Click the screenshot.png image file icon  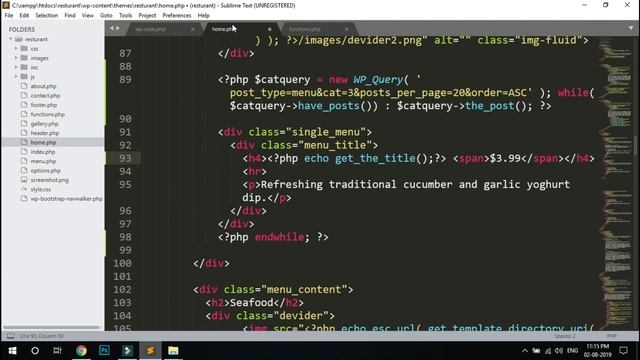pyautogui.click(x=24, y=180)
